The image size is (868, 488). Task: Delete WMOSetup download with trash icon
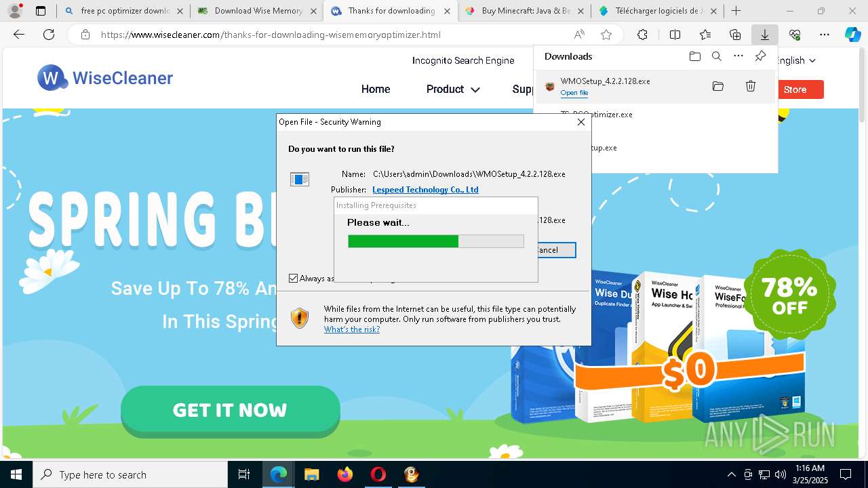[x=751, y=86]
